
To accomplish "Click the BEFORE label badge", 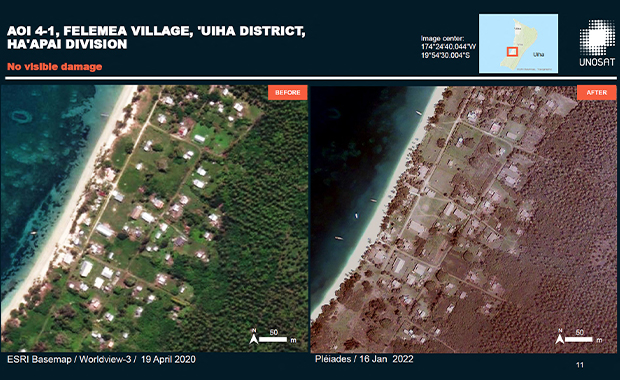I will [287, 93].
